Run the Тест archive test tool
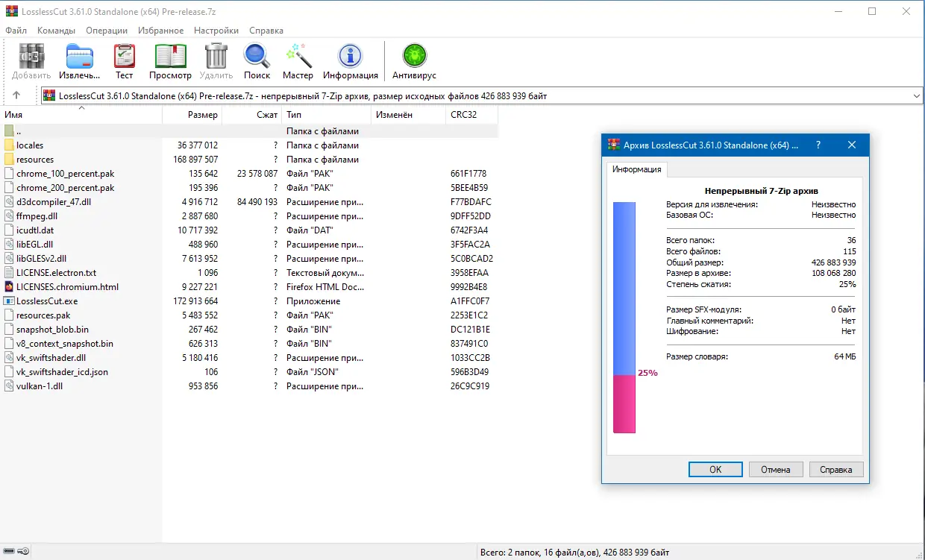Viewport: 925px width, 560px height. pyautogui.click(x=124, y=57)
